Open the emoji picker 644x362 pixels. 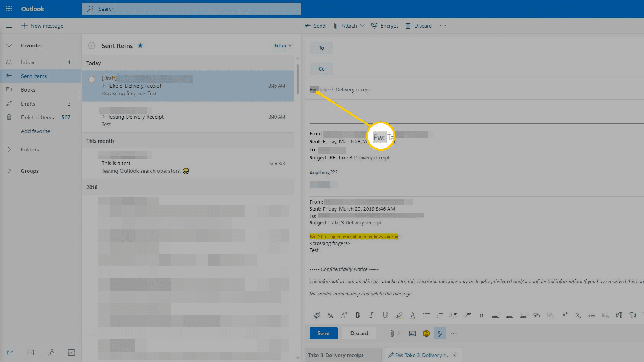[426, 333]
